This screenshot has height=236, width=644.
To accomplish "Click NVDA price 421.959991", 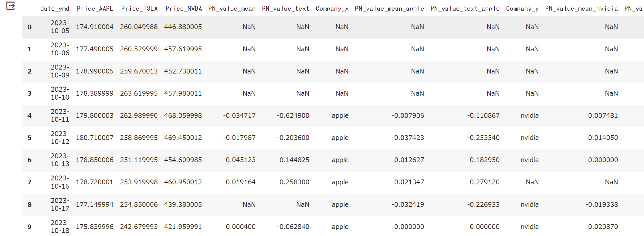I will 183,227.
